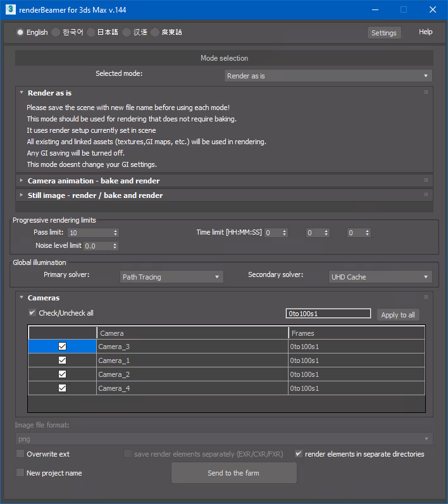448x504 pixels.
Task: Click the Apply to all button
Action: 398,315
